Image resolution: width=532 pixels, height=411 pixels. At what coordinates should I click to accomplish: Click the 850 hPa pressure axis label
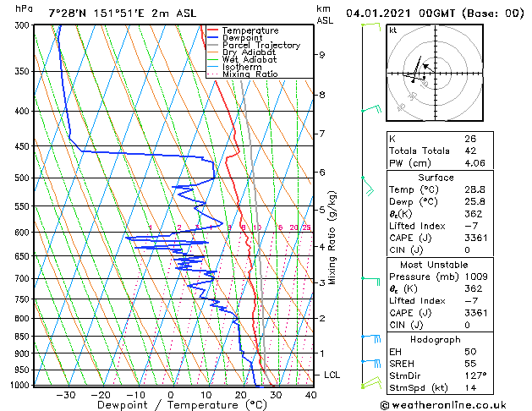point(24,337)
